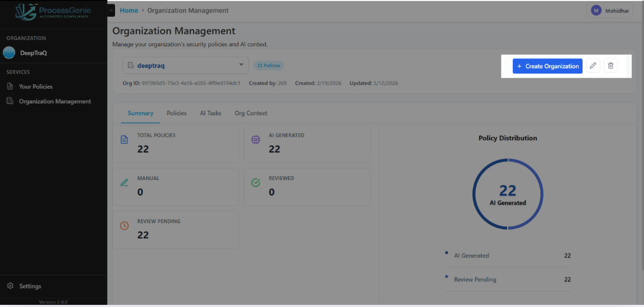The width and height of the screenshot is (644, 307).
Task: Click the Settings gear icon
Action: [10, 286]
